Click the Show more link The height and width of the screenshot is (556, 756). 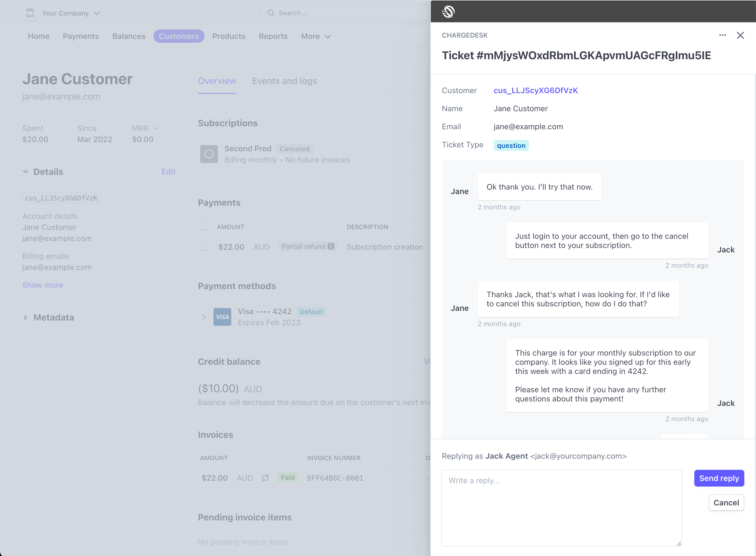[x=43, y=285]
